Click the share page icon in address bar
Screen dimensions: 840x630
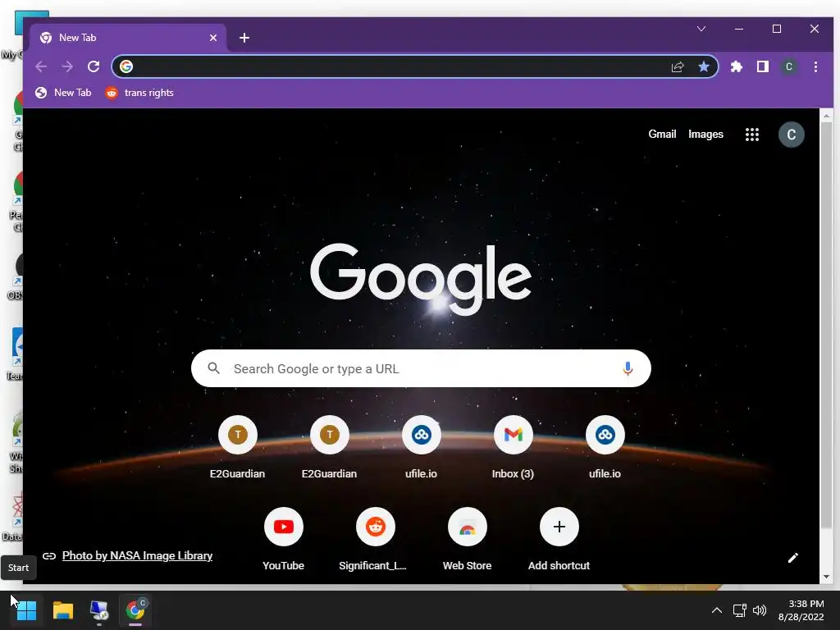click(677, 66)
